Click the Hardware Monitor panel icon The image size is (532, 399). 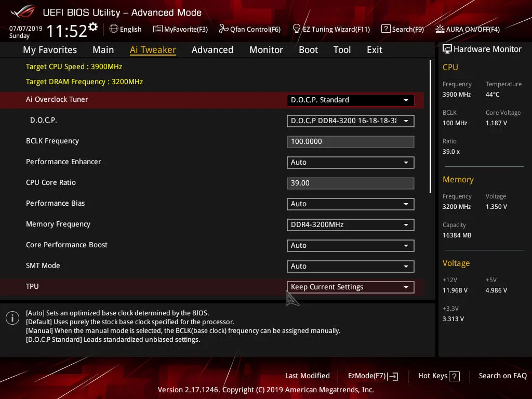[447, 48]
